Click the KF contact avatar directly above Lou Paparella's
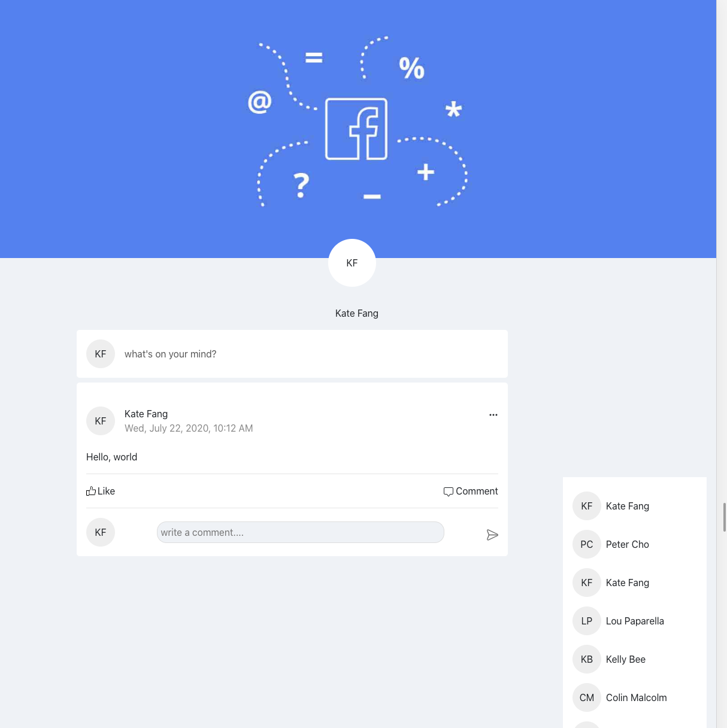 587,583
